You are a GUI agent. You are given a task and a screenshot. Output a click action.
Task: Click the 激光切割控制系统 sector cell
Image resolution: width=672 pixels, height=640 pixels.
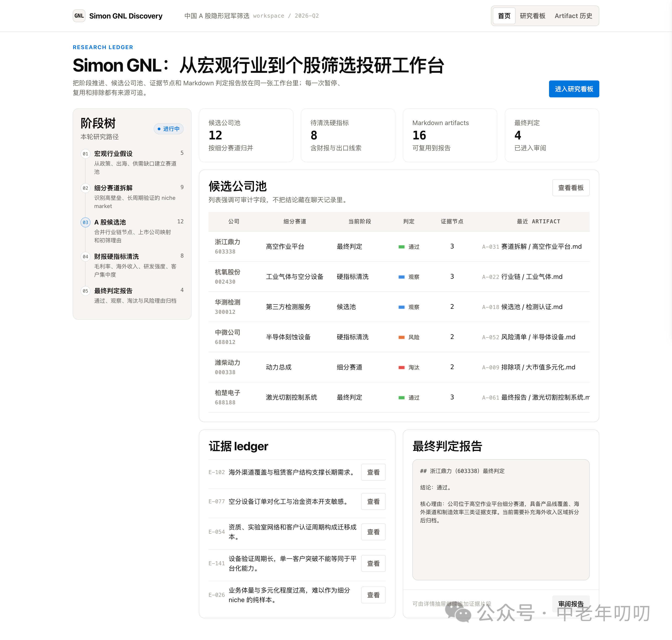tap(291, 397)
